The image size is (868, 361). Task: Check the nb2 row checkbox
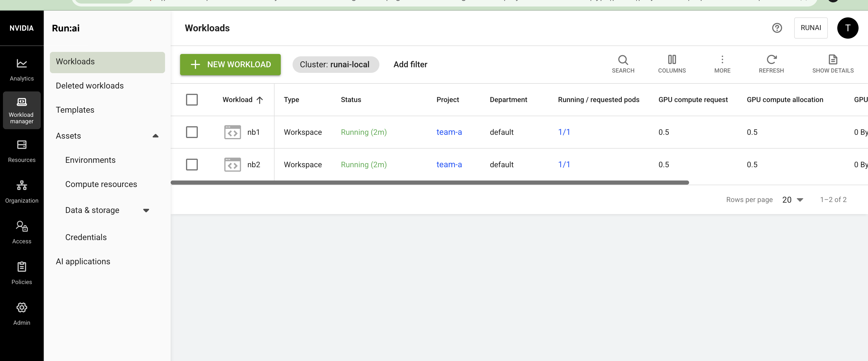click(x=192, y=165)
